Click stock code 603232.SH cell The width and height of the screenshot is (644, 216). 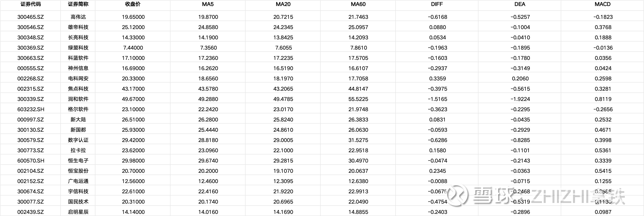(x=31, y=109)
